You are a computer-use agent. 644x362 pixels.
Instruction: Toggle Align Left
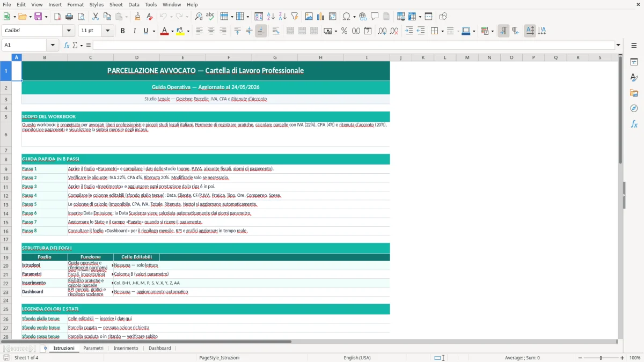coord(200,31)
